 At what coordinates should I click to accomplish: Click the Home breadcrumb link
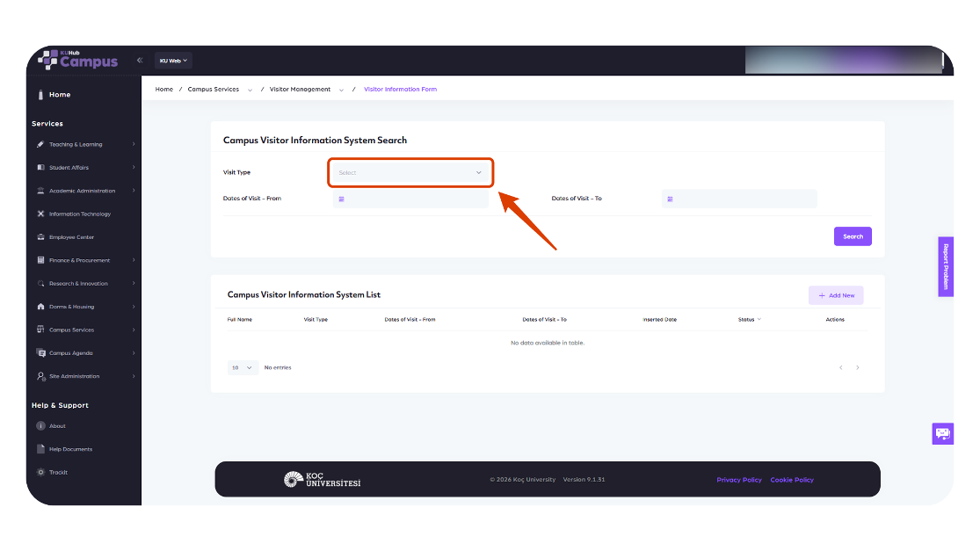click(x=164, y=90)
